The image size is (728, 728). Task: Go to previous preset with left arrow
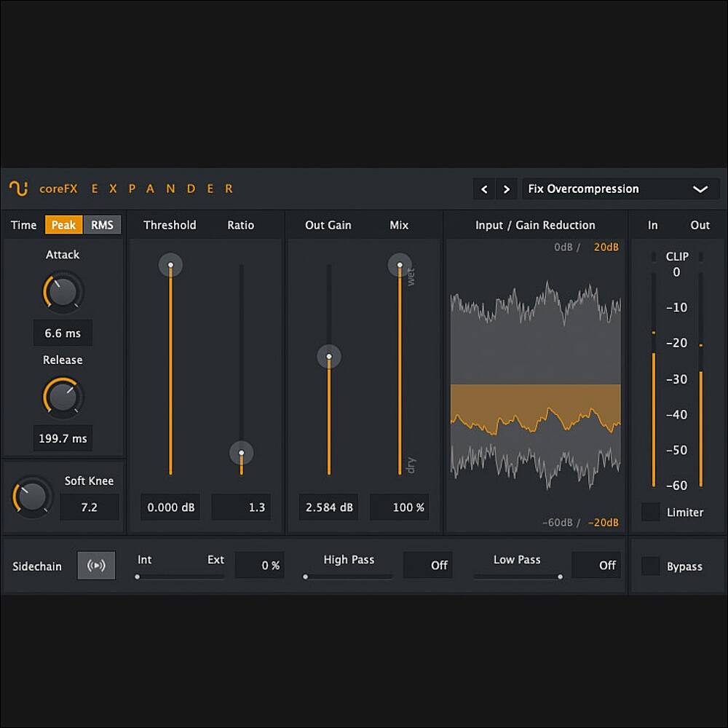pos(484,189)
